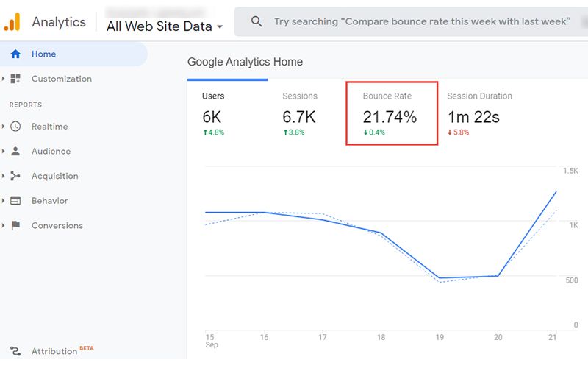
Task: Expand the Customization section arrow
Action: coord(4,79)
